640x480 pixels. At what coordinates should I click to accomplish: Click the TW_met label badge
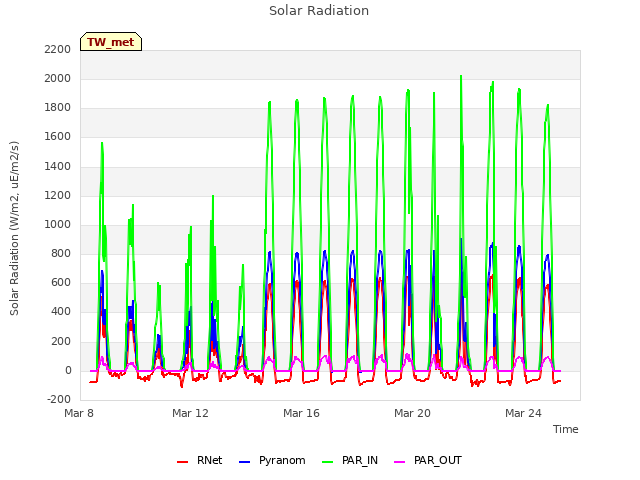click(111, 42)
